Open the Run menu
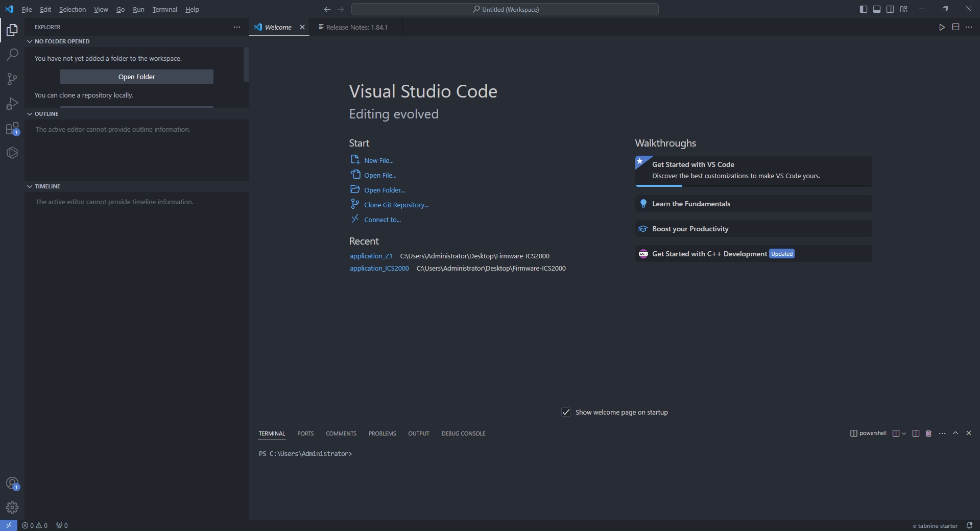 pyautogui.click(x=138, y=9)
